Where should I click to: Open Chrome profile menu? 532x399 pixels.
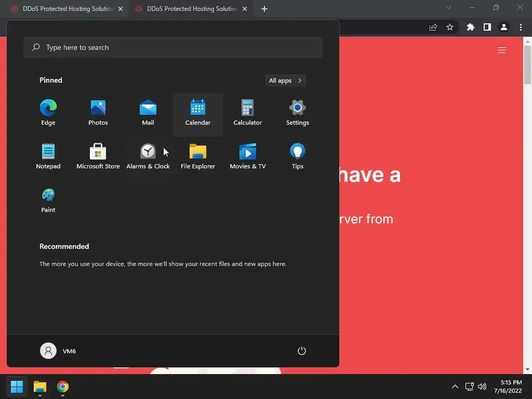[504, 27]
